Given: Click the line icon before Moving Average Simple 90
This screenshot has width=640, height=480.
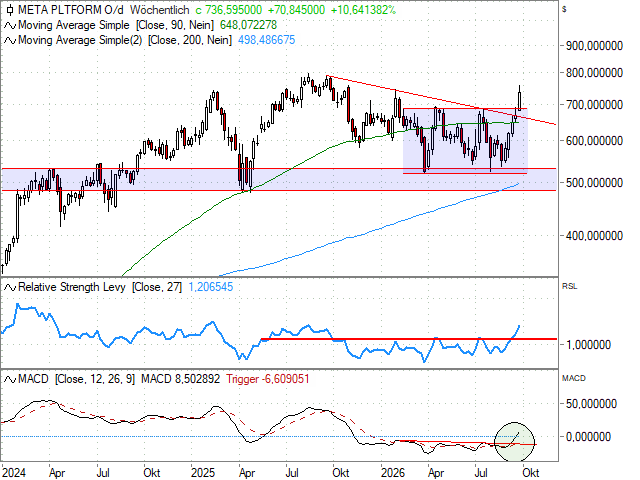Looking at the screenshot, I should tap(10, 25).
